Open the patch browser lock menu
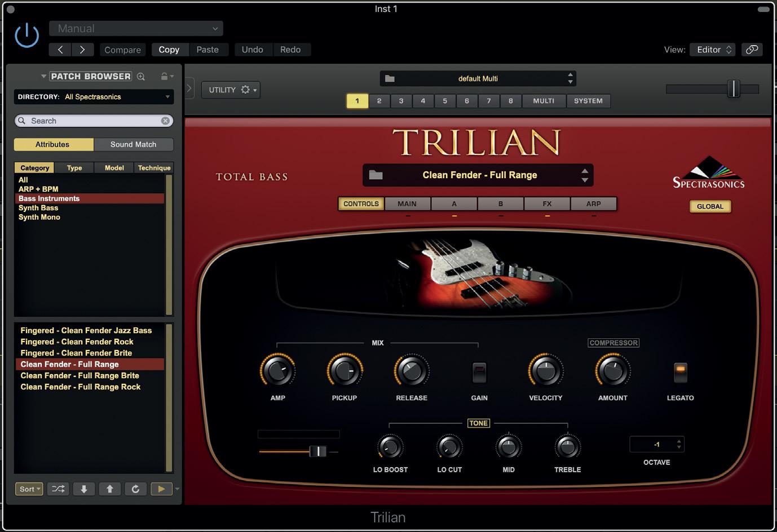777x532 pixels. [x=167, y=77]
